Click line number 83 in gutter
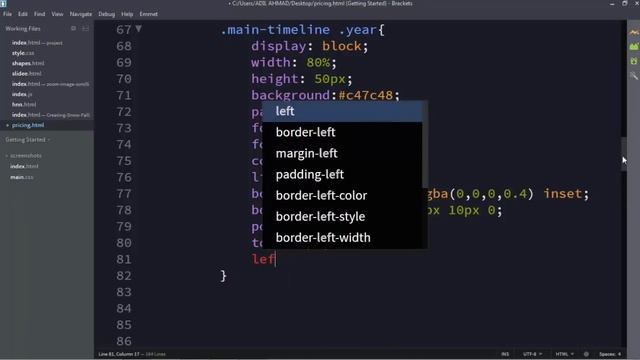Image resolution: width=640 pixels, height=360 pixels. coord(124,292)
